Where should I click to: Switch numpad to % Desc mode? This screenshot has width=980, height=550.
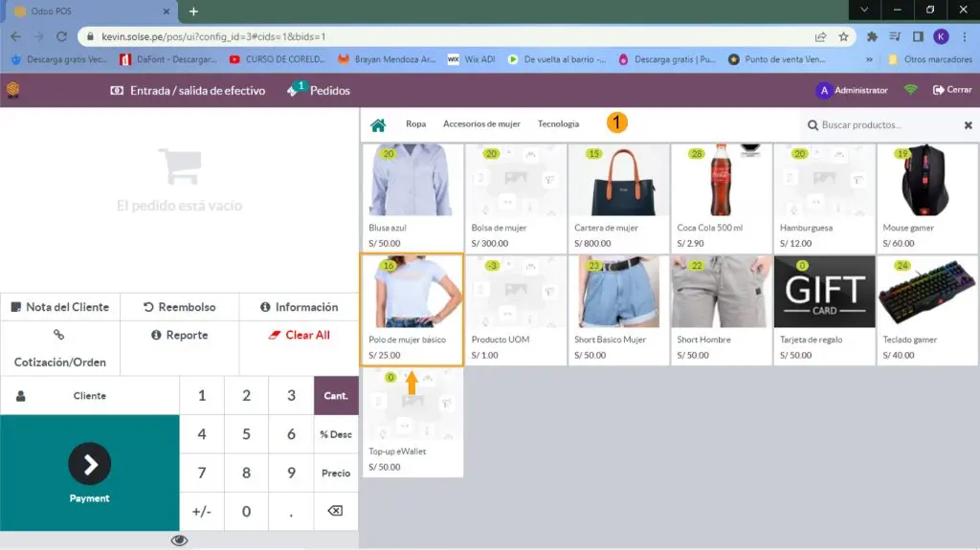[x=335, y=434]
